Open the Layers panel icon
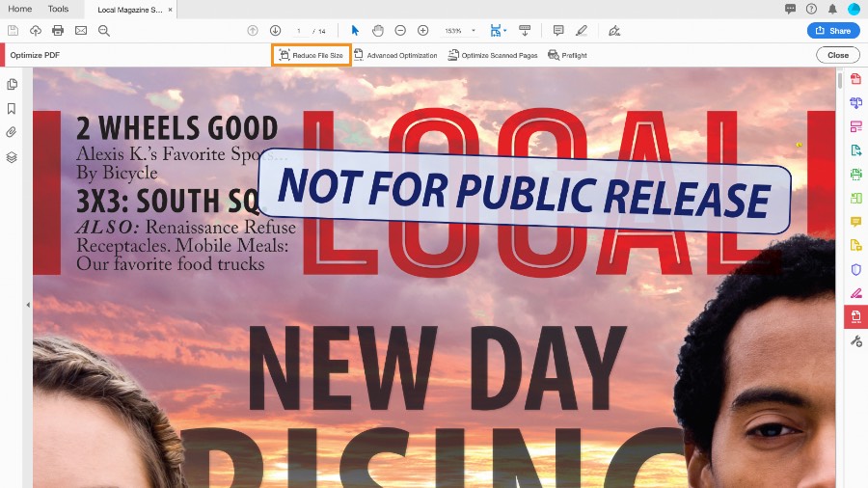This screenshot has width=868, height=488. click(x=12, y=156)
